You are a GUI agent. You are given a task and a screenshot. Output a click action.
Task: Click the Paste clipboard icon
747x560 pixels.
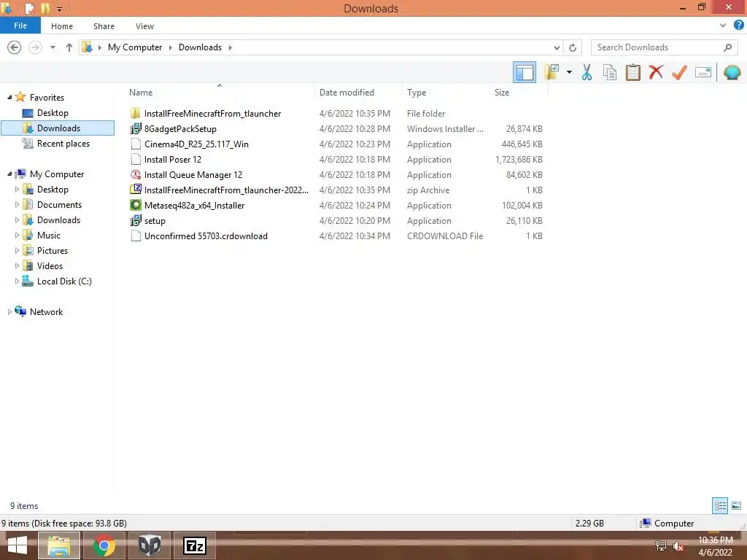632,72
